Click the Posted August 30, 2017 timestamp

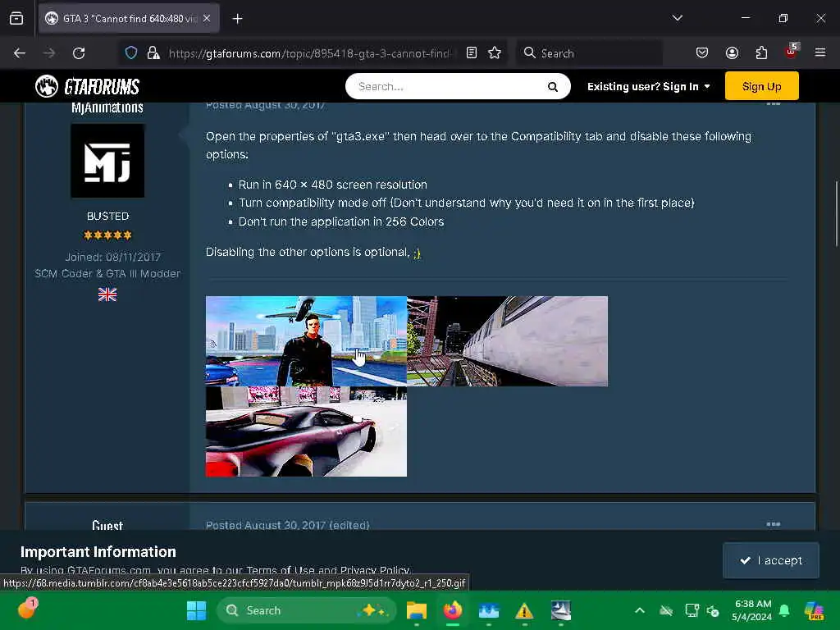click(x=265, y=106)
